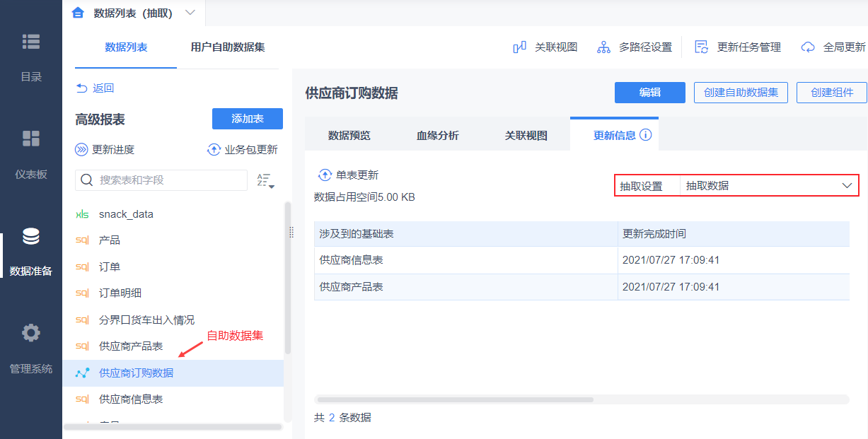Viewport: 868px width, 439px height.
Task: Open the 仪表板 dashboard sidebar icon
Action: (x=31, y=139)
